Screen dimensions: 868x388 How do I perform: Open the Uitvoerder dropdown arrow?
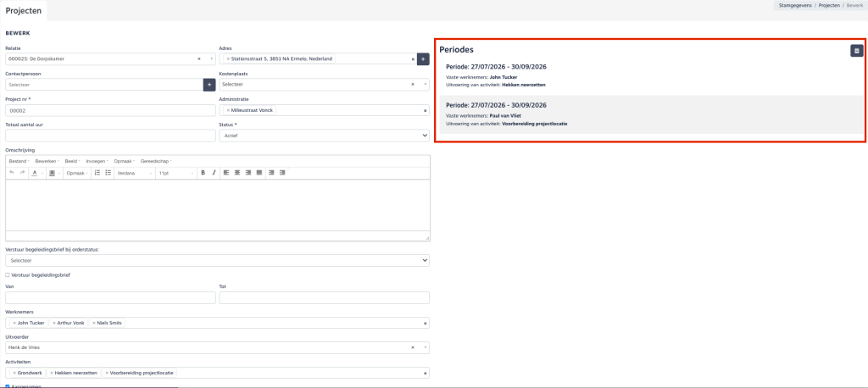click(x=426, y=347)
